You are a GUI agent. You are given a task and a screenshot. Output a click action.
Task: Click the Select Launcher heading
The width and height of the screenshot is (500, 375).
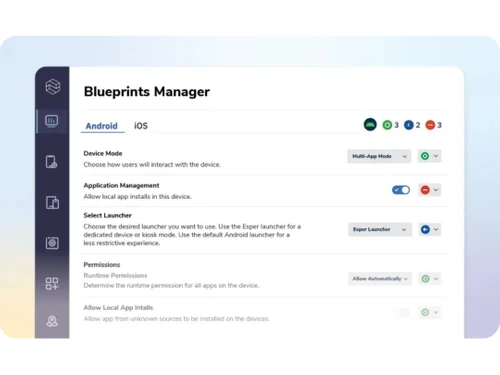click(x=108, y=215)
